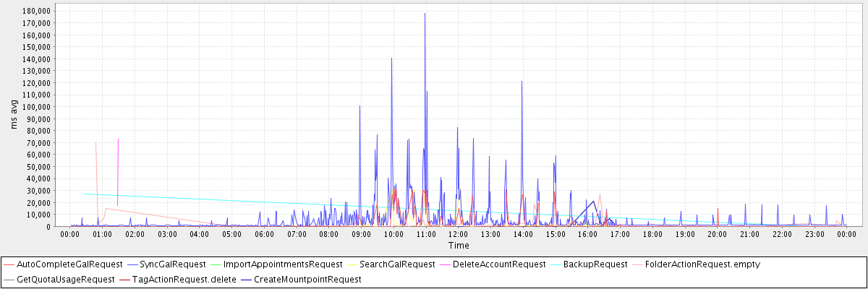Screen dimensions: 868x289
Task: Select CreateMountpointRequest in the legend
Action: [307, 279]
